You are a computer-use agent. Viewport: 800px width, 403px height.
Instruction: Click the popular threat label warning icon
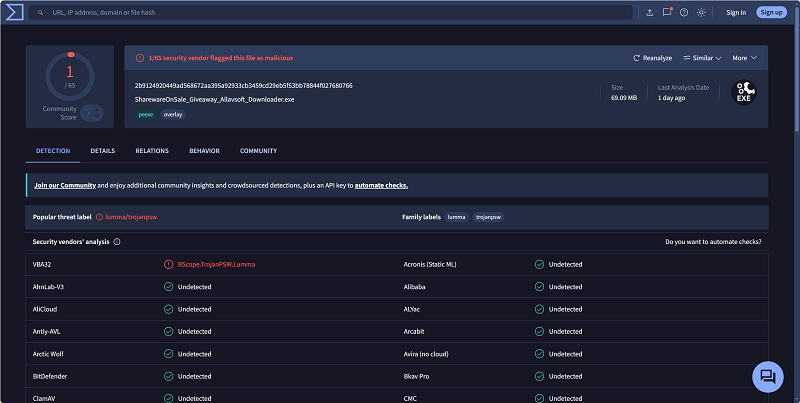pos(99,217)
